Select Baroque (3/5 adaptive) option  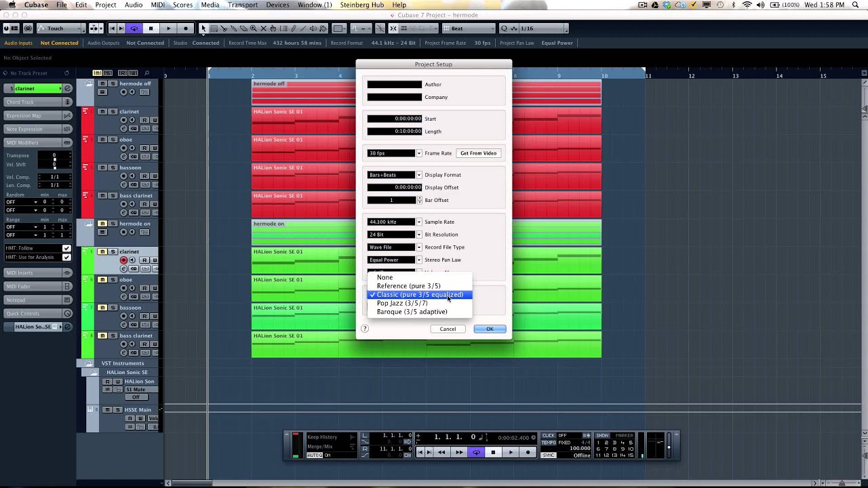click(x=419, y=312)
